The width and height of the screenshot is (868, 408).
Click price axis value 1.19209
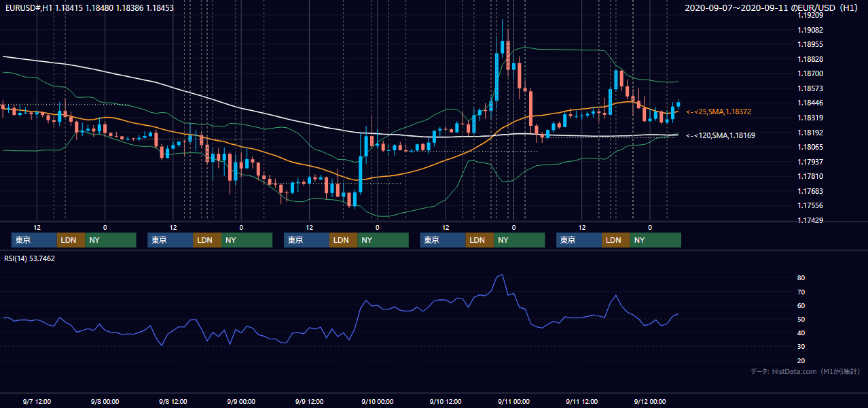point(810,15)
